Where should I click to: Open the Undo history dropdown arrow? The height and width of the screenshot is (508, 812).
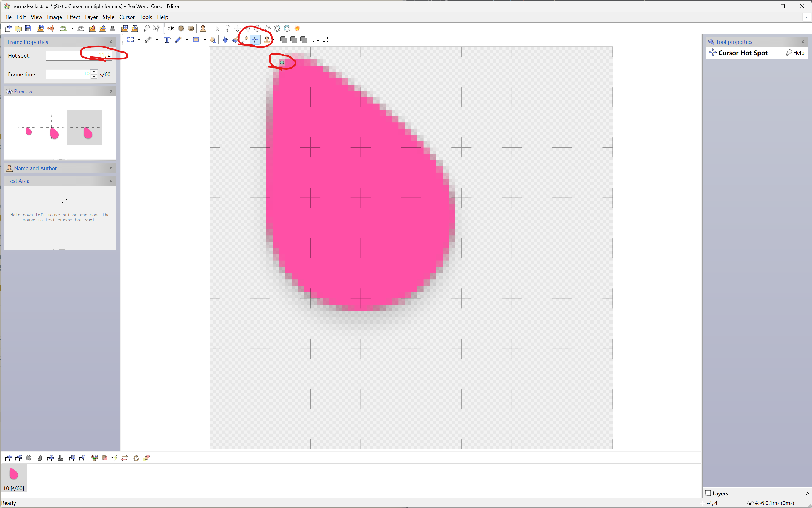tap(72, 29)
